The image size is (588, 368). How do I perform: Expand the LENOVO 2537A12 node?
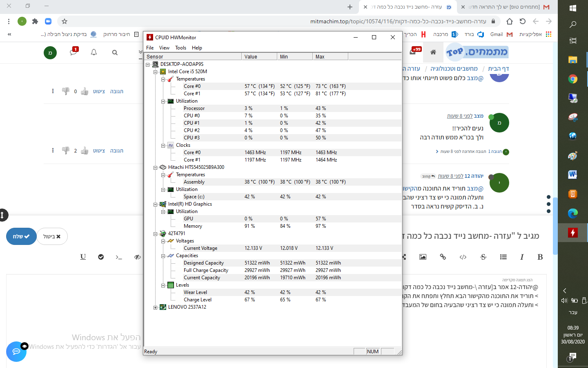(x=155, y=307)
